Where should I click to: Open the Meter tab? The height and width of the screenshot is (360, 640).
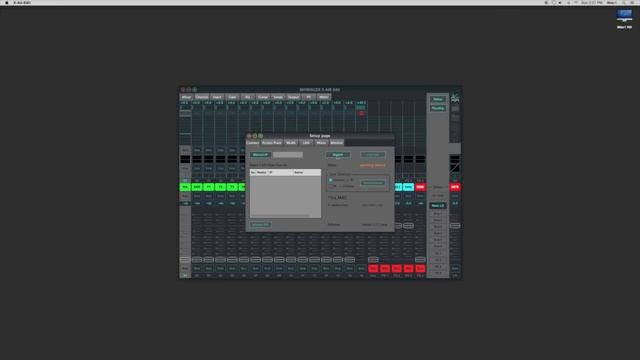324,97
